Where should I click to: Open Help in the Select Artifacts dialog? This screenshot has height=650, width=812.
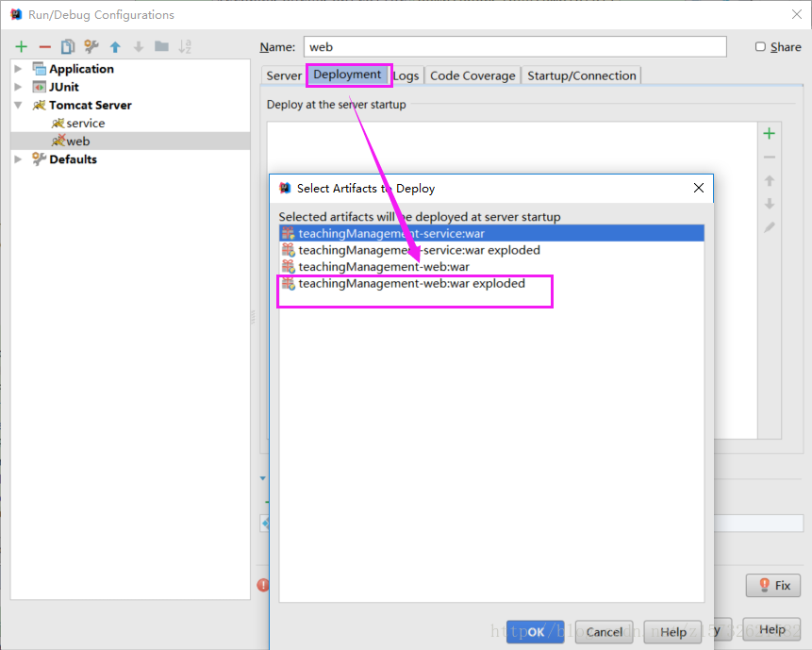[672, 632]
